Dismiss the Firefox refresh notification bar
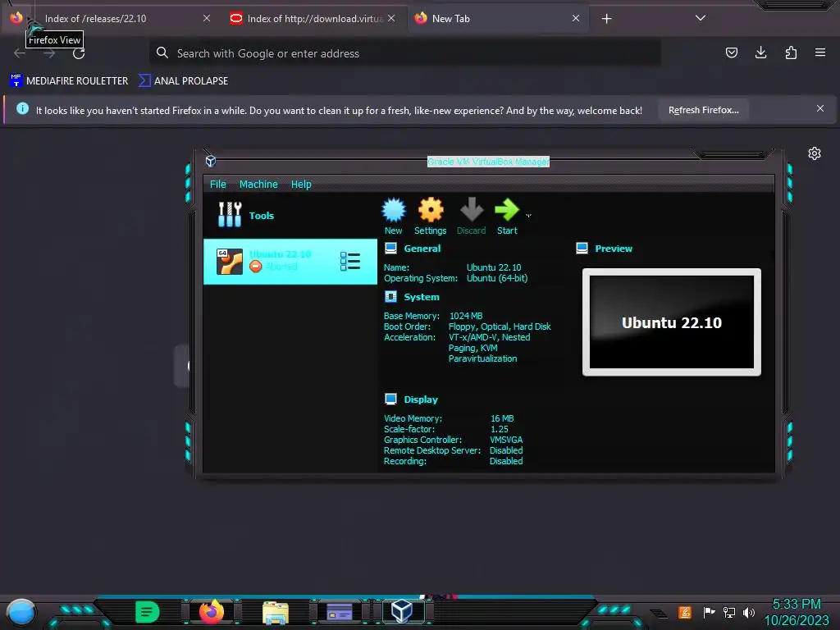The height and width of the screenshot is (630, 840). pos(820,109)
